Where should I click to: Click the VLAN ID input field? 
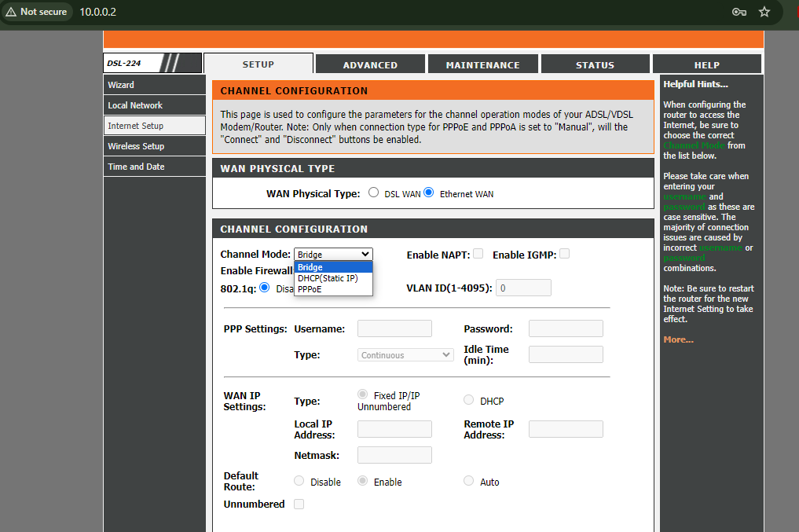coord(523,288)
